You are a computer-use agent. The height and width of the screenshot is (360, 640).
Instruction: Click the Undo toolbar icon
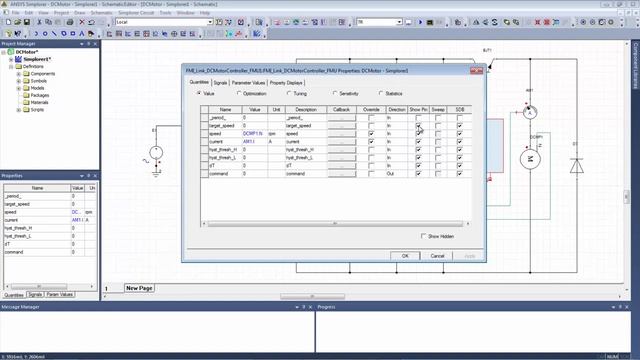pyautogui.click(x=91, y=22)
